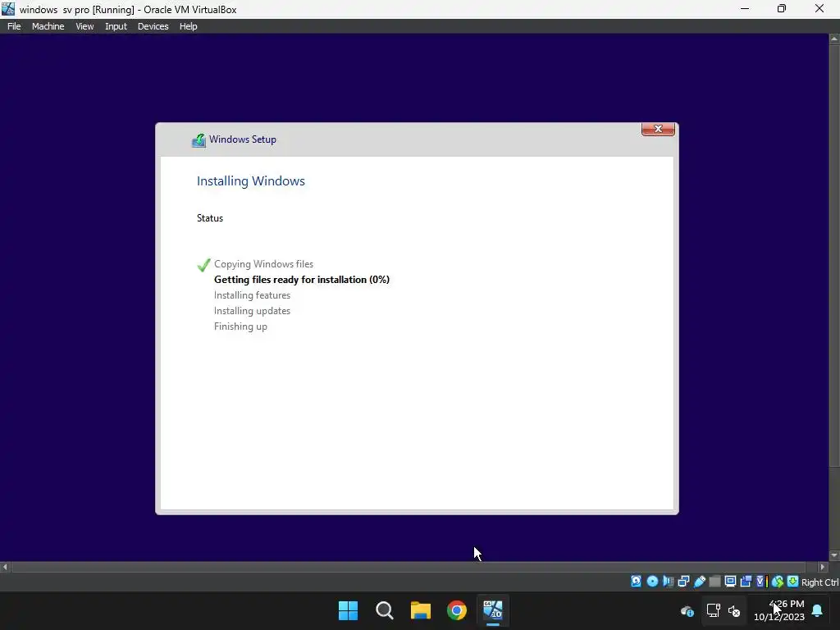
Task: Open the Windows Start menu
Action: click(x=348, y=610)
